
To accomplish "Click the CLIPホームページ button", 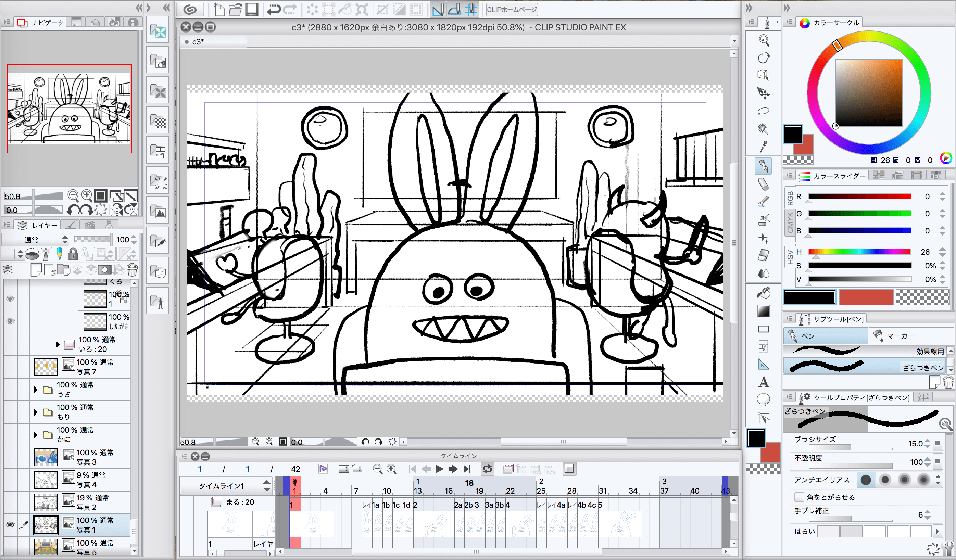I will click(512, 10).
